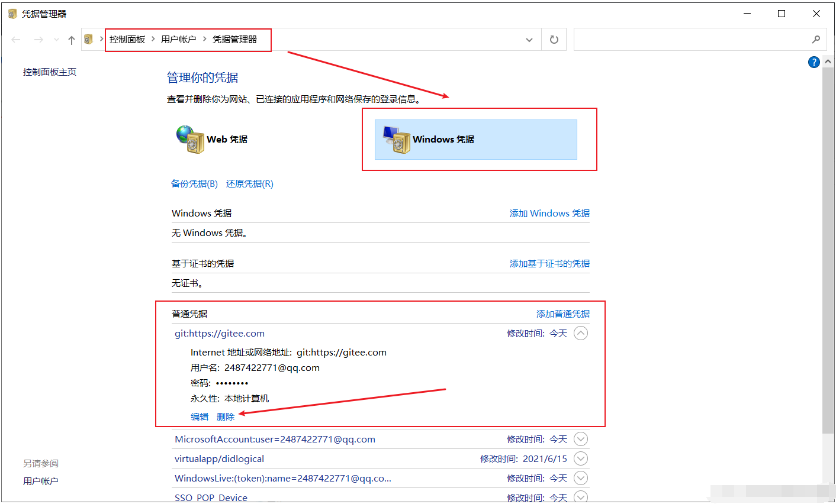This screenshot has width=836, height=504.
Task: Expand the SSO_POP_Device credential chevron
Action: [581, 497]
